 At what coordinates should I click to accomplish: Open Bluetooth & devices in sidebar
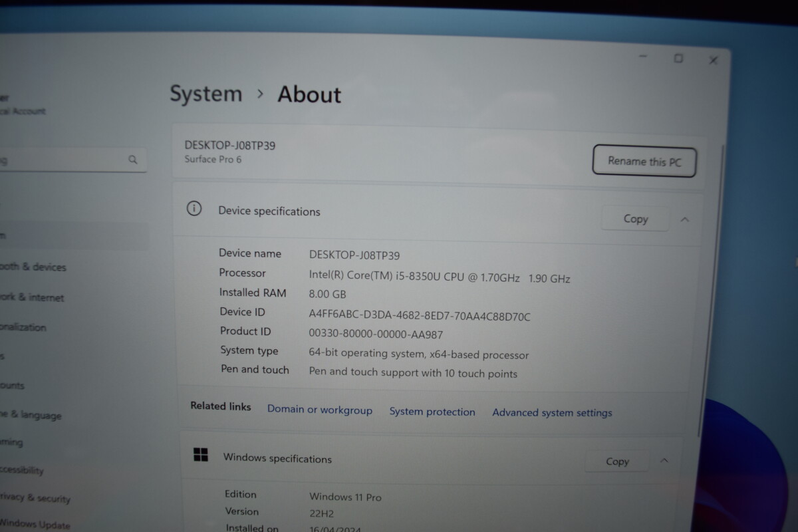32,267
